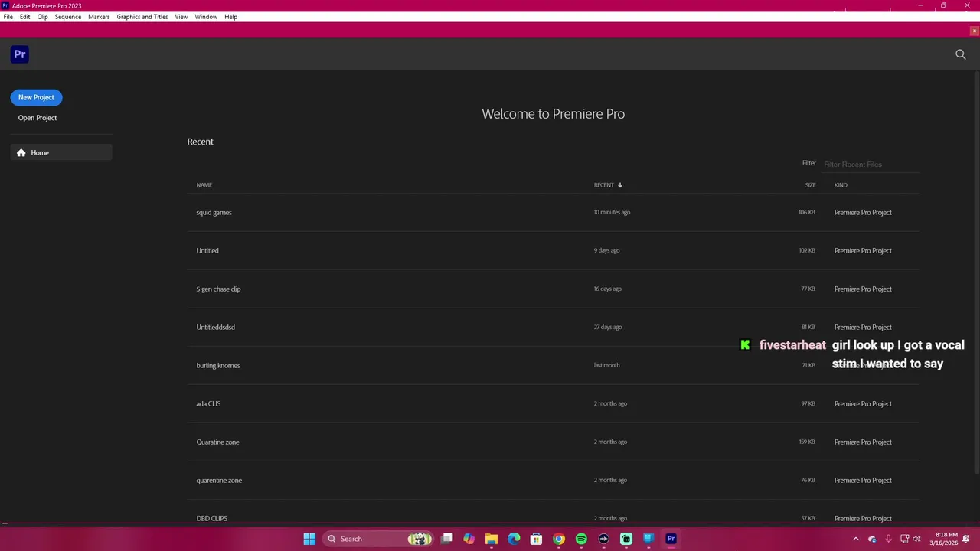Open Google Chrome from the taskbar
This screenshot has height=551, width=980.
pyautogui.click(x=559, y=539)
